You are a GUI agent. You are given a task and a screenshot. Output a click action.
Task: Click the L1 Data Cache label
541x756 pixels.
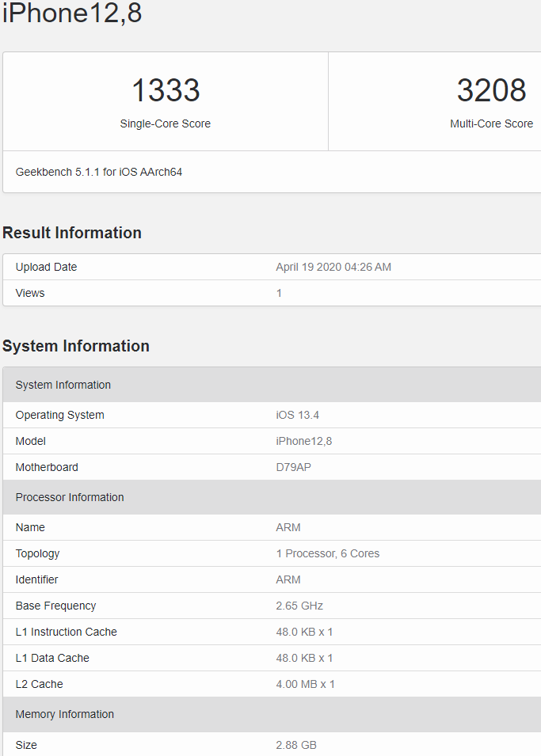[x=52, y=658]
